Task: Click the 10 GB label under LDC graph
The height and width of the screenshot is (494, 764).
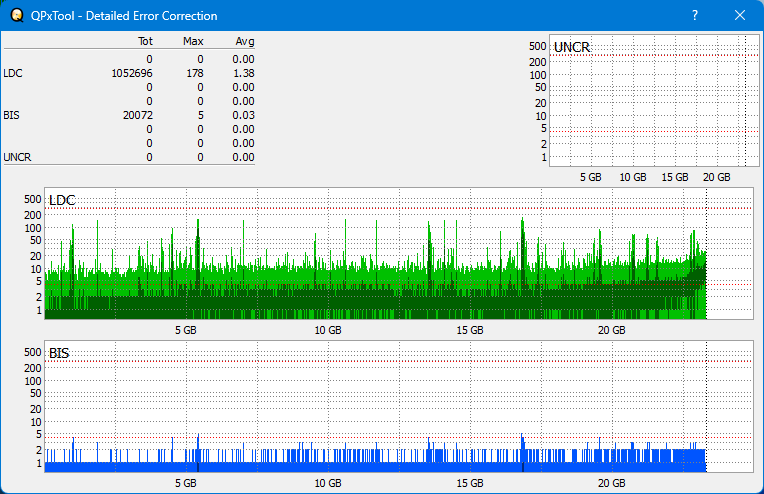Action: pos(328,330)
